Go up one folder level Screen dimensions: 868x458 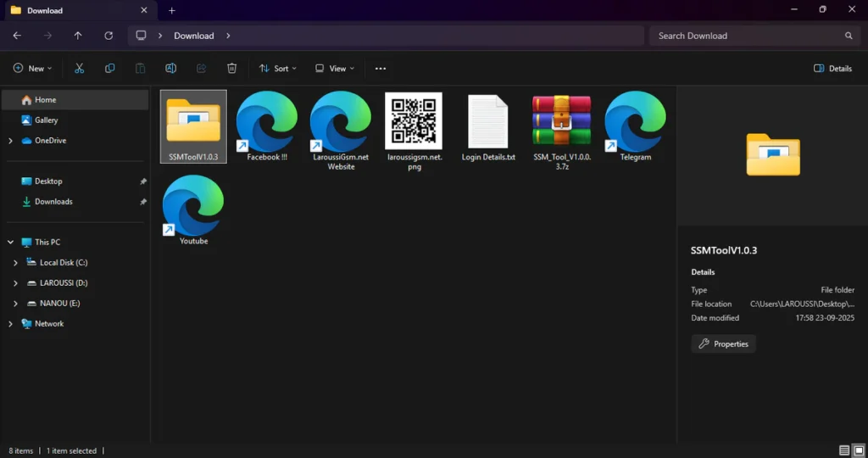point(78,36)
